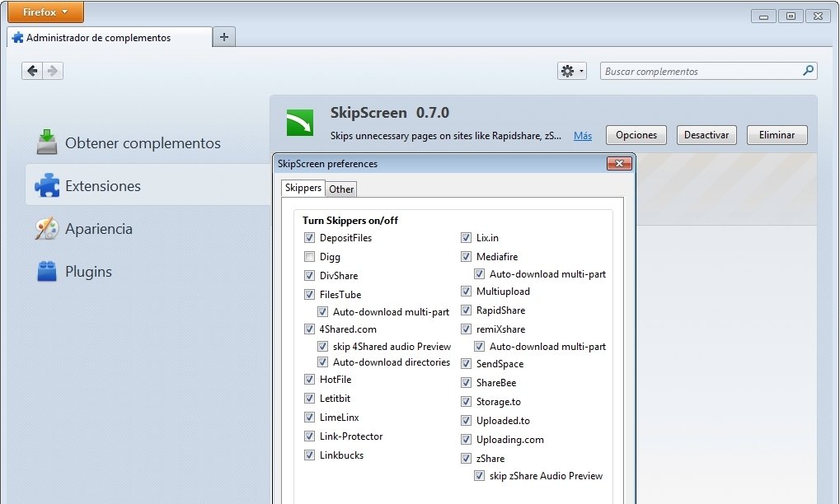840x504 pixels.
Task: Toggle the Letitbit checkbox
Action: click(309, 398)
